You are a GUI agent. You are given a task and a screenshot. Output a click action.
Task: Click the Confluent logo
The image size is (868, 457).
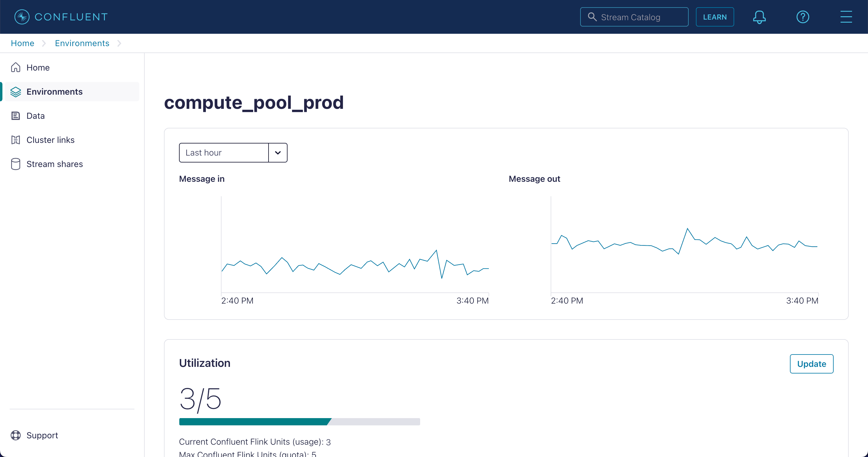tap(61, 17)
